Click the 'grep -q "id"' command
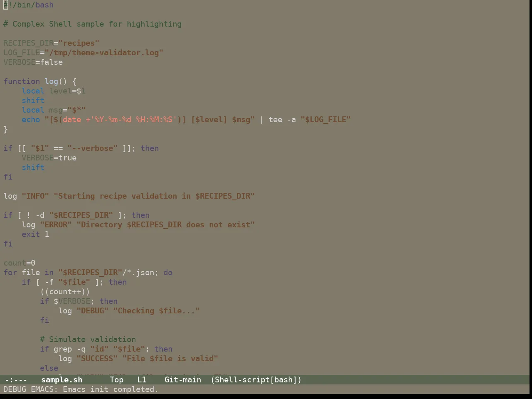 (x=81, y=349)
